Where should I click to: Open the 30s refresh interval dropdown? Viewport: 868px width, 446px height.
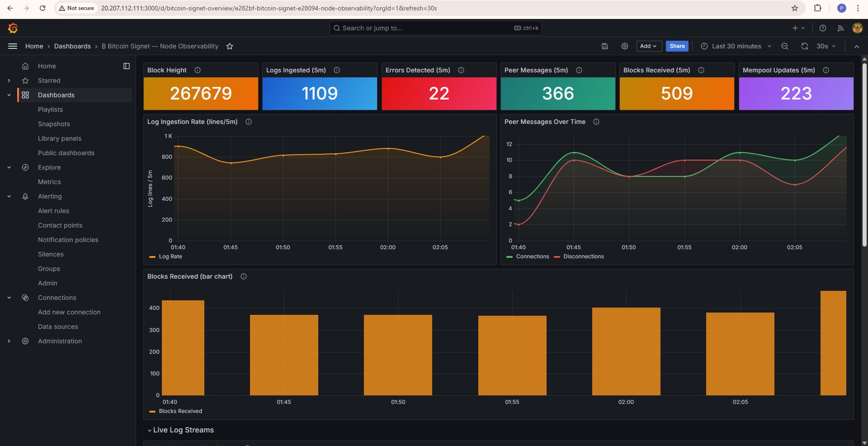(x=826, y=46)
